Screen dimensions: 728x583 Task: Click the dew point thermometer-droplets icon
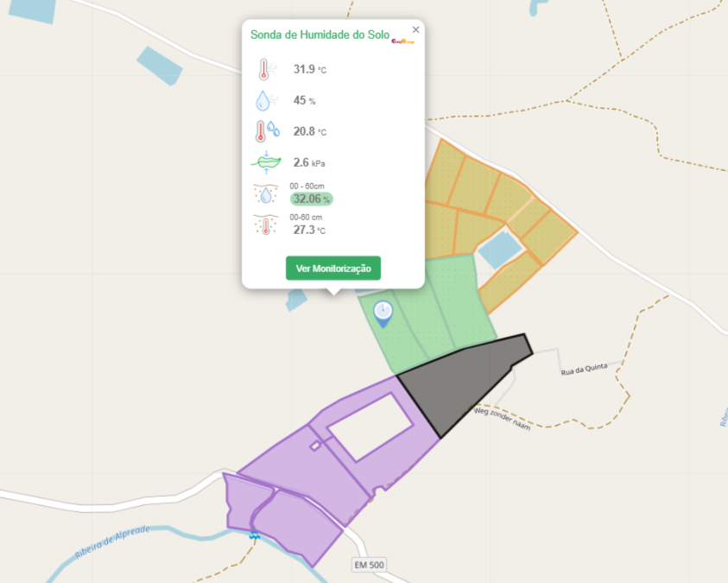coord(265,131)
